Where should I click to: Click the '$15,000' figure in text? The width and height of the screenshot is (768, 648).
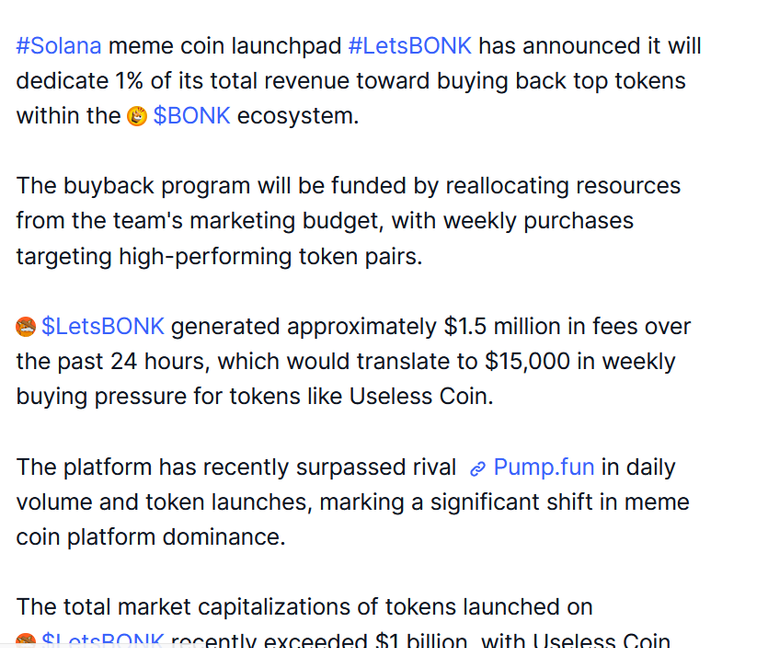tap(528, 361)
